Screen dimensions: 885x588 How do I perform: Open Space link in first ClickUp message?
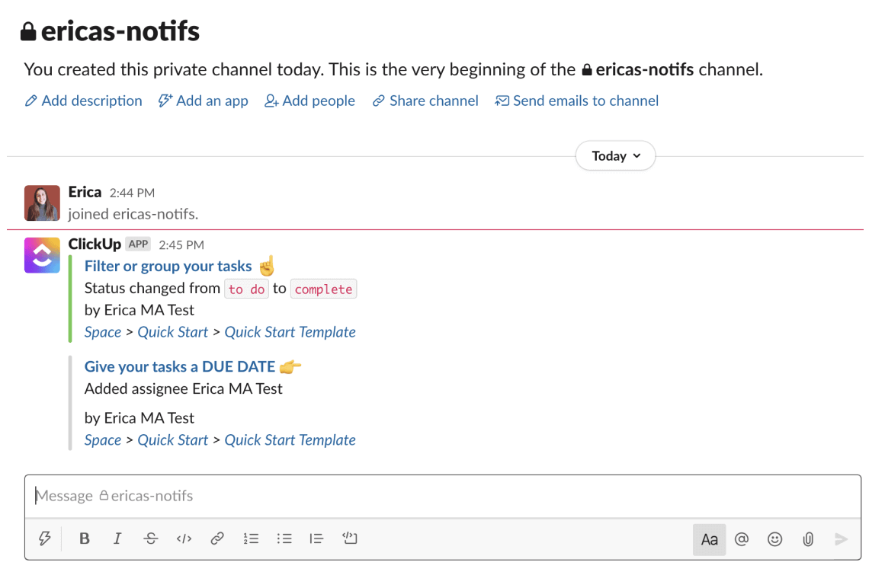coord(103,332)
